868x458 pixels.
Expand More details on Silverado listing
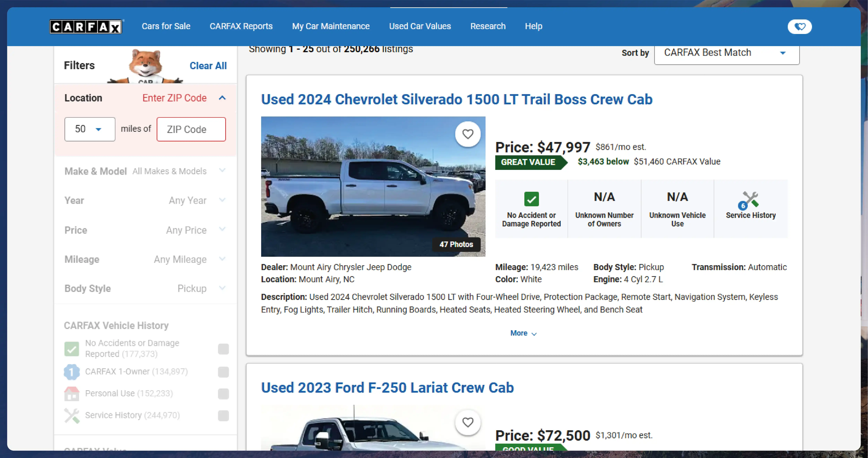point(523,333)
